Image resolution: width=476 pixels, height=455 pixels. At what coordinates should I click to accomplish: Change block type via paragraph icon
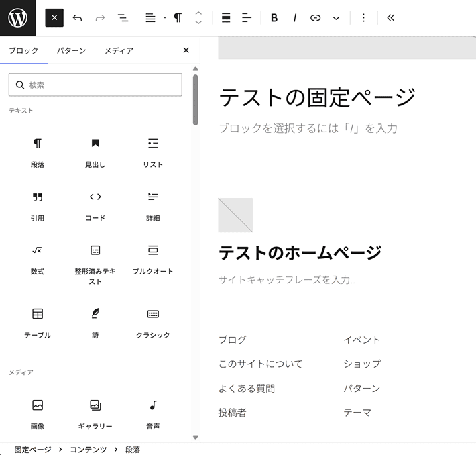[x=178, y=18]
